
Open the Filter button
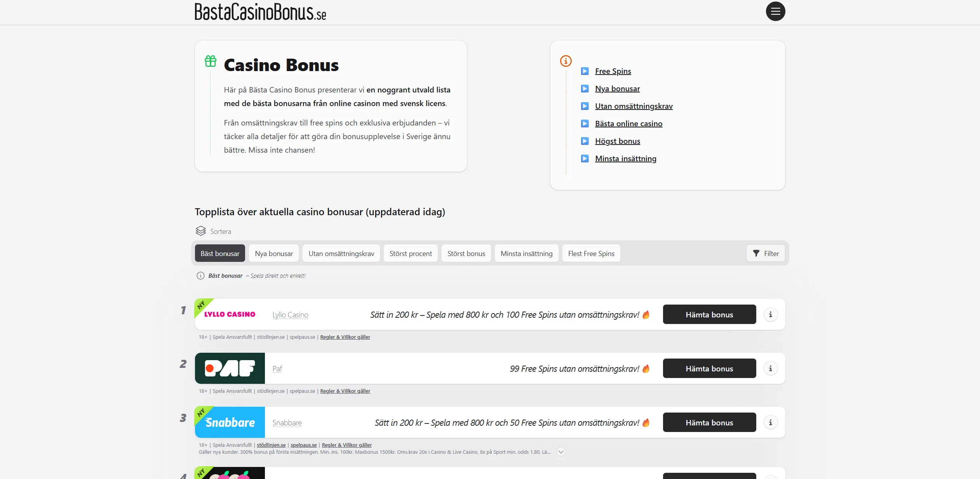[766, 253]
